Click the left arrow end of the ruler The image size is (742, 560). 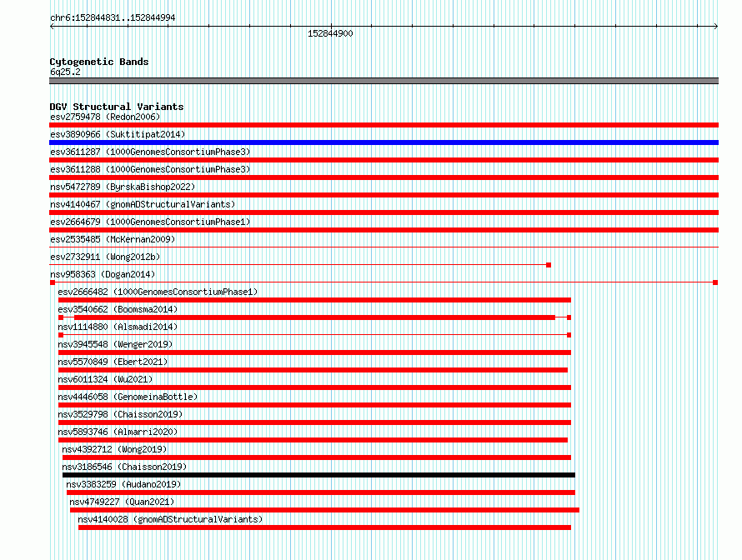click(x=52, y=27)
